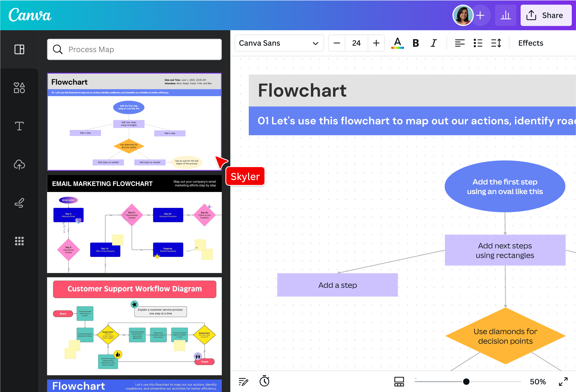Increase font size with the plus stepper
Viewport: 576px width, 392px height.
point(376,43)
